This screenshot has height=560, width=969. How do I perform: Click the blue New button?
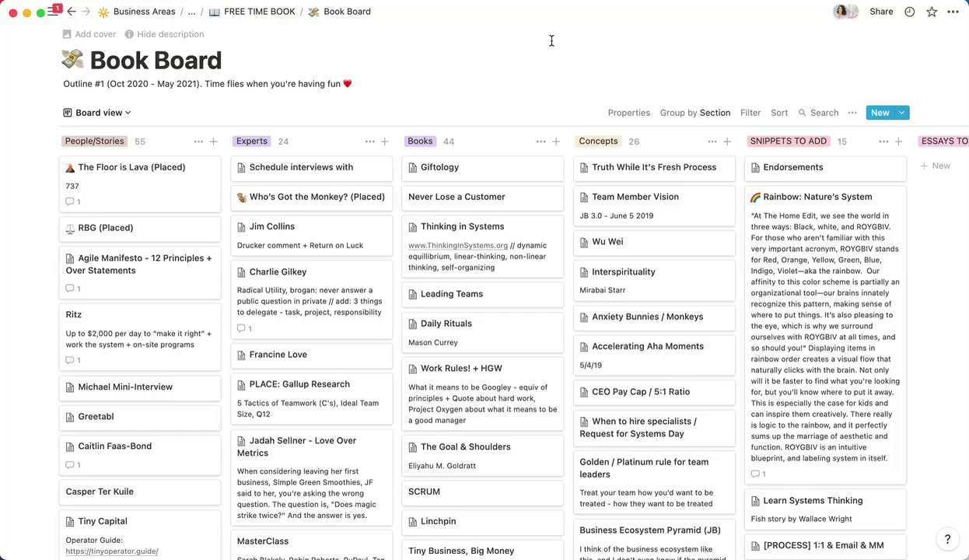(x=880, y=113)
